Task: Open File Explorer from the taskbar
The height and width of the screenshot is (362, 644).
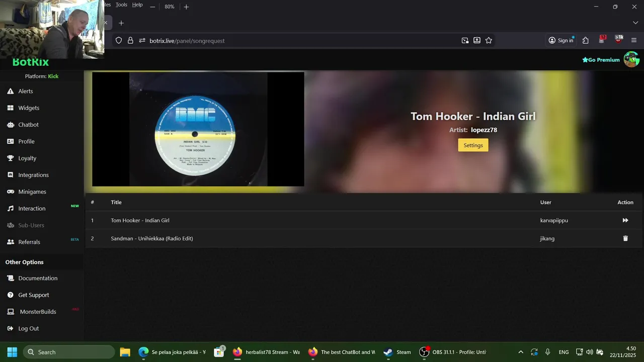Action: pyautogui.click(x=125, y=352)
